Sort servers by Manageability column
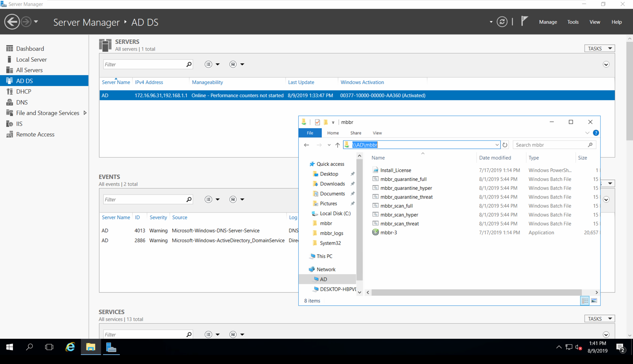This screenshot has height=364, width=633. pos(207,82)
